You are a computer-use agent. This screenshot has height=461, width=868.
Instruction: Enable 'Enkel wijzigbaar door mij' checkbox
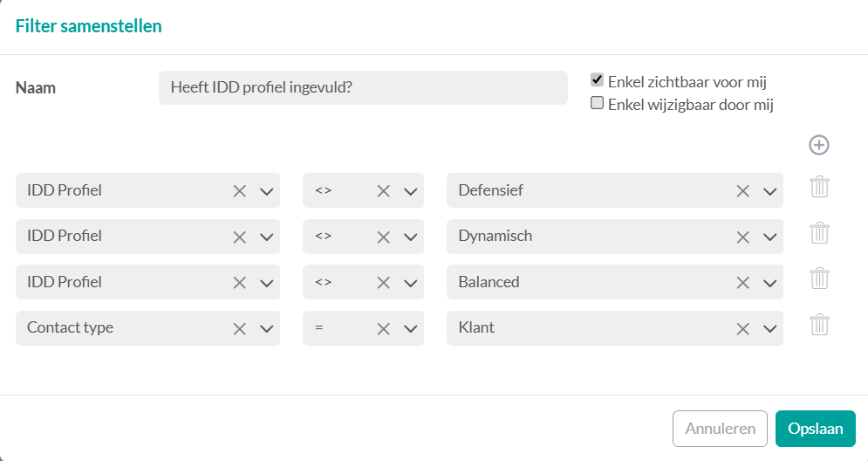(598, 103)
